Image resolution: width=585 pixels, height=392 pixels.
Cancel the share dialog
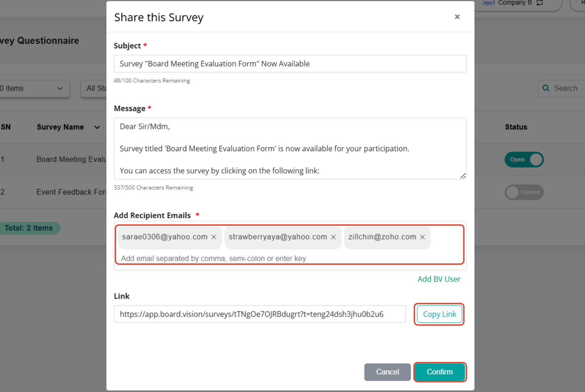387,372
